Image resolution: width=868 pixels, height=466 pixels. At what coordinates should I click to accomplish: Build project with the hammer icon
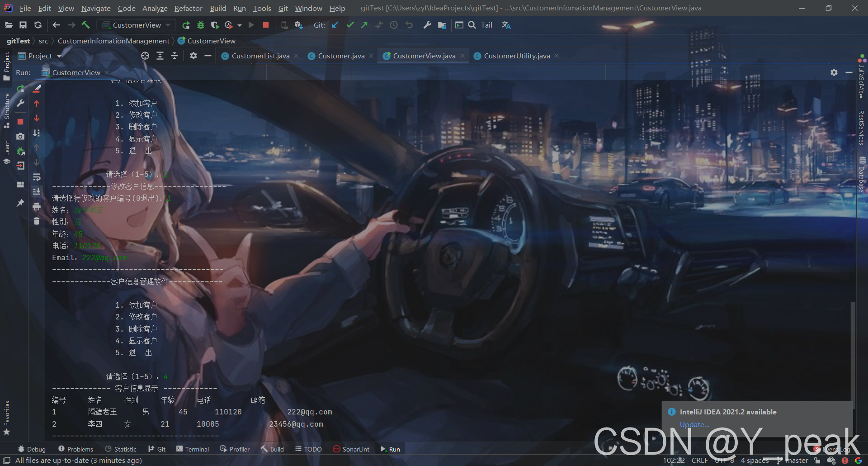click(86, 25)
